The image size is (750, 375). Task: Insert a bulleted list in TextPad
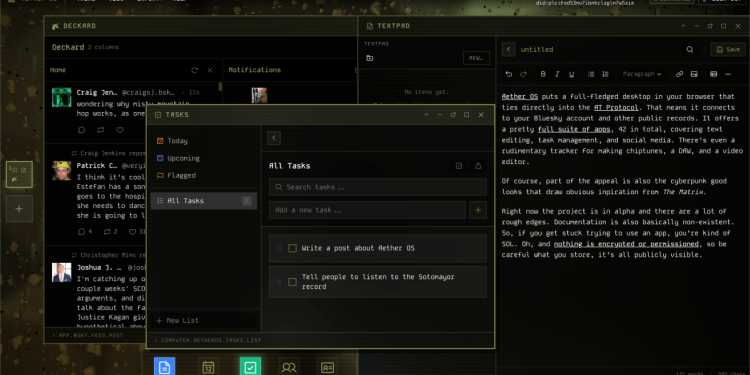591,74
